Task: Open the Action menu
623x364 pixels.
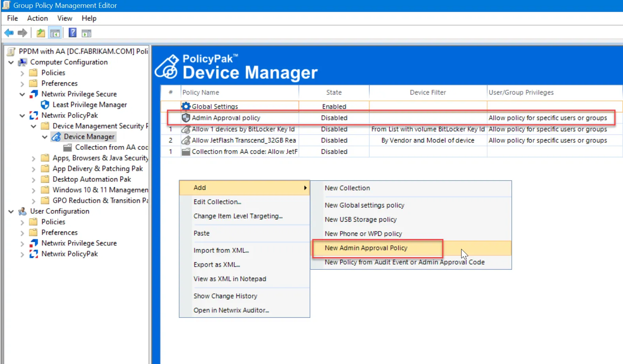Action: coord(38,18)
